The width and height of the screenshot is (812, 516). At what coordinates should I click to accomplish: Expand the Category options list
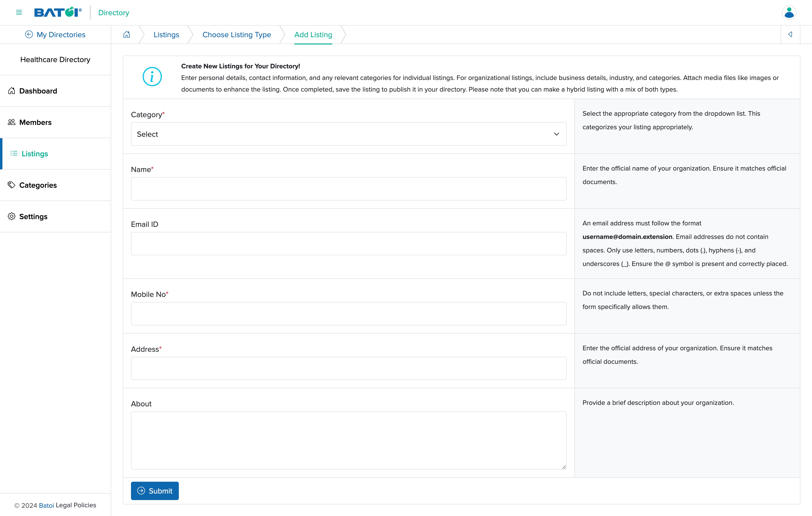click(x=556, y=134)
